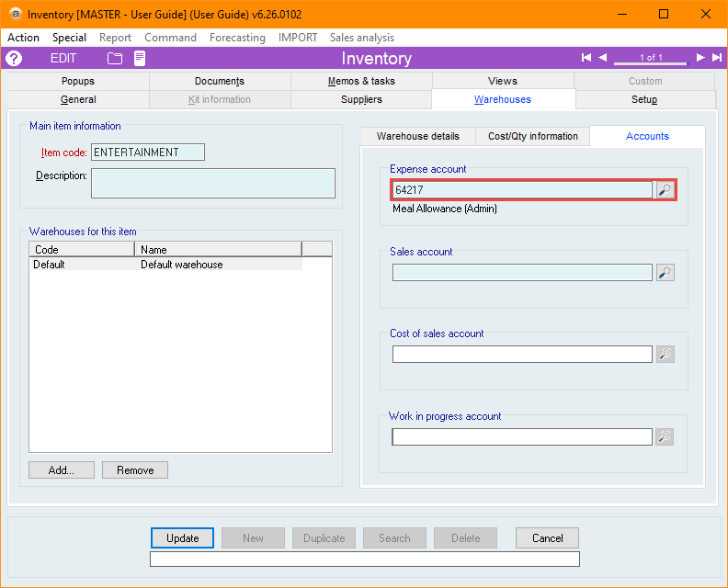
Task: Open the Forecasting menu
Action: click(x=237, y=38)
